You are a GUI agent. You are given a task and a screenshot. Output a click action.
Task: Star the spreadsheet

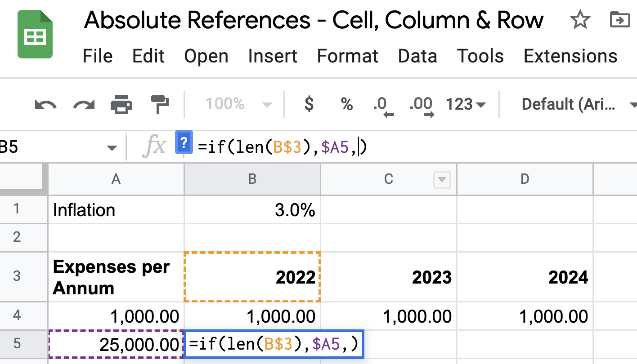coord(580,20)
